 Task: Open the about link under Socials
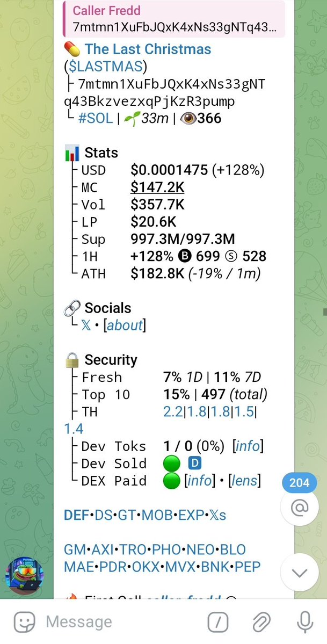[x=126, y=325]
